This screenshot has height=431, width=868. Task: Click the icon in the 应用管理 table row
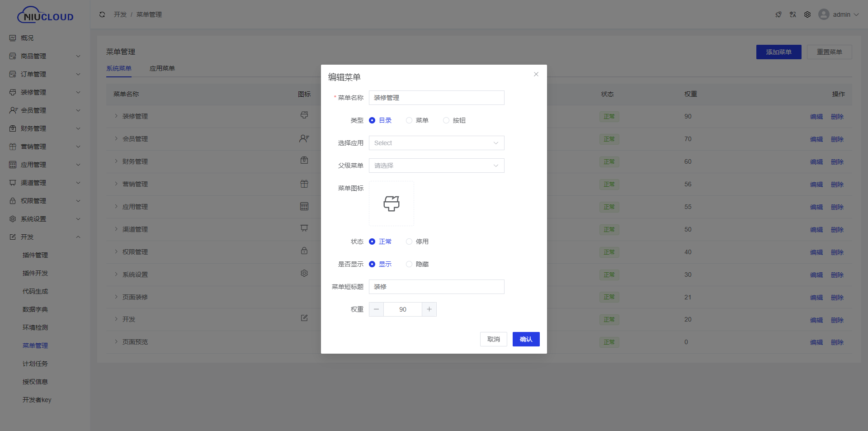point(304,206)
